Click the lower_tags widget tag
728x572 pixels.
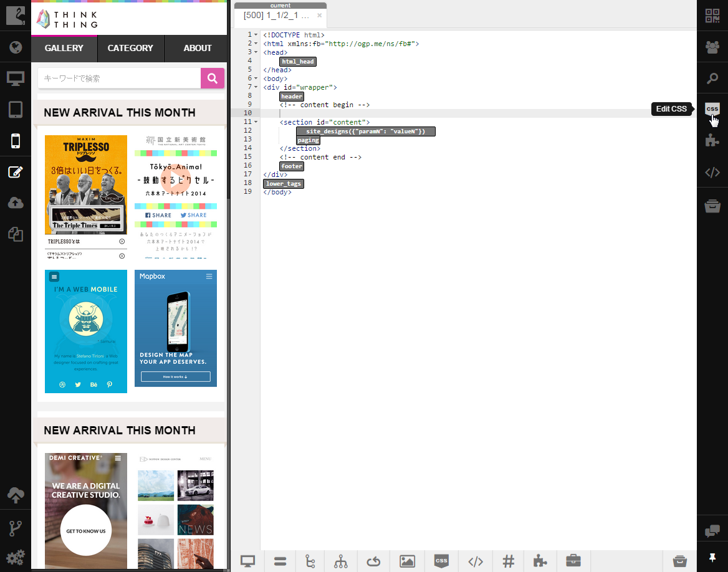[x=284, y=183]
